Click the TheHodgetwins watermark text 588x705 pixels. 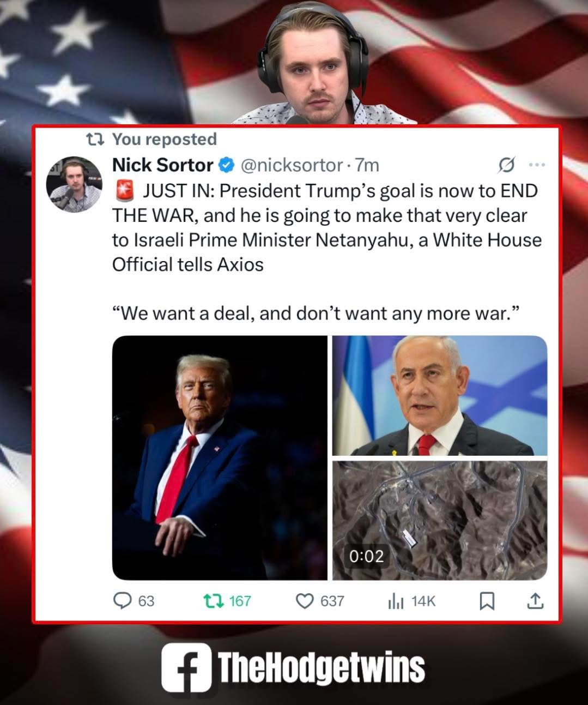pos(322,667)
